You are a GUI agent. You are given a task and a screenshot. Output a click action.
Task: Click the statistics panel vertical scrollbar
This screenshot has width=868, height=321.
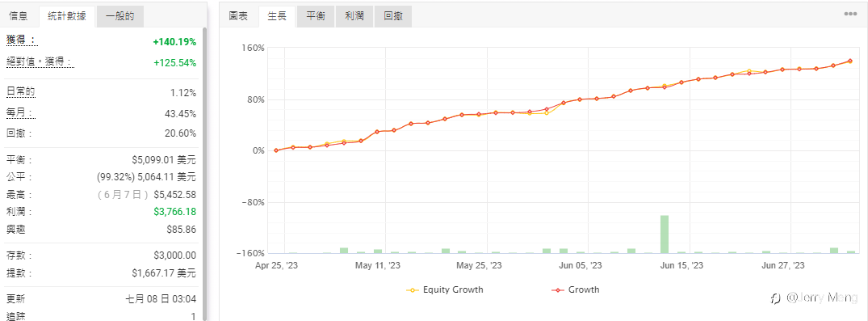point(205,174)
